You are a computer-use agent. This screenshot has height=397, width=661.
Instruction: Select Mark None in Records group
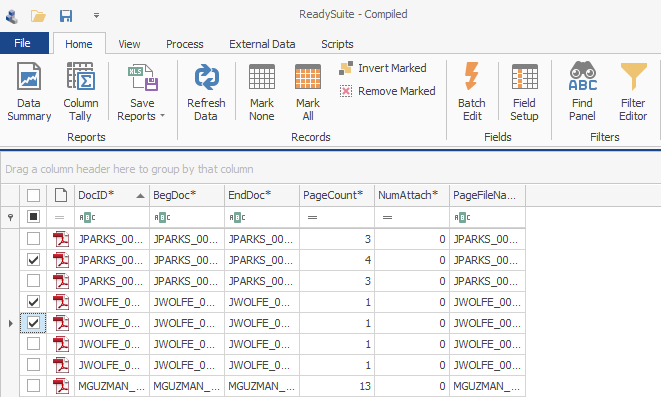(262, 92)
